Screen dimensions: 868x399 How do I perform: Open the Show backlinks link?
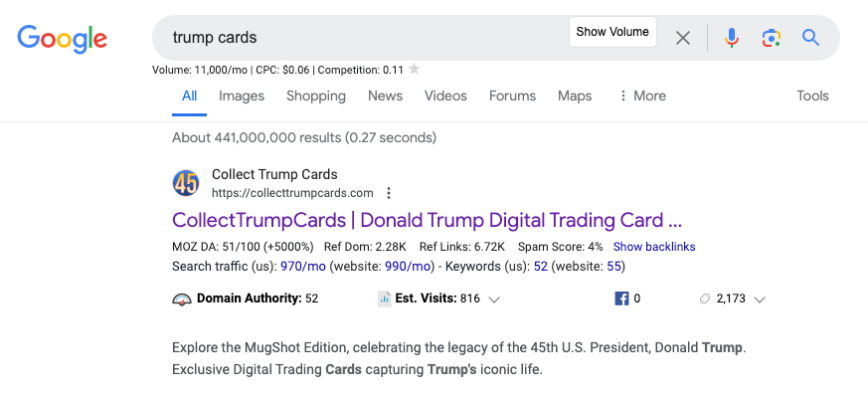point(654,247)
